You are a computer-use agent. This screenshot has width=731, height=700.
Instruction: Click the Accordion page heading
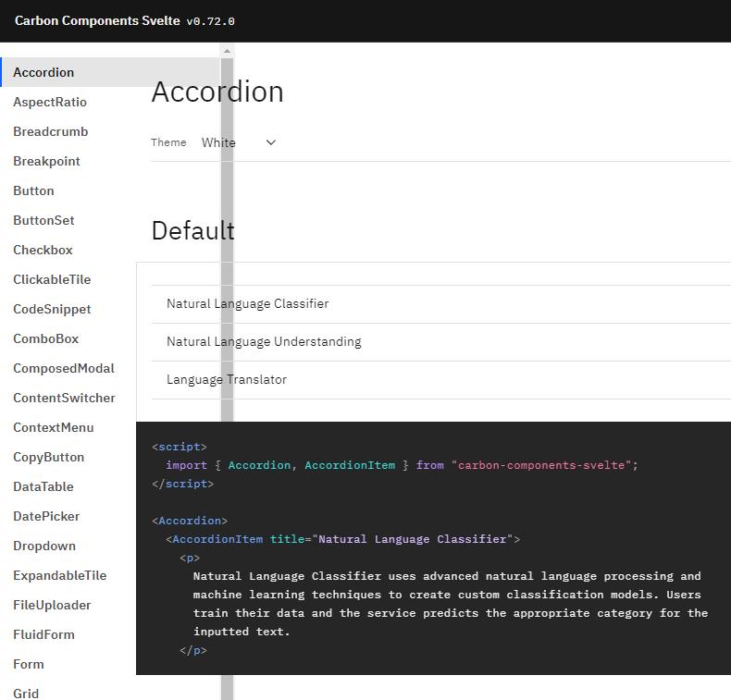(x=217, y=92)
